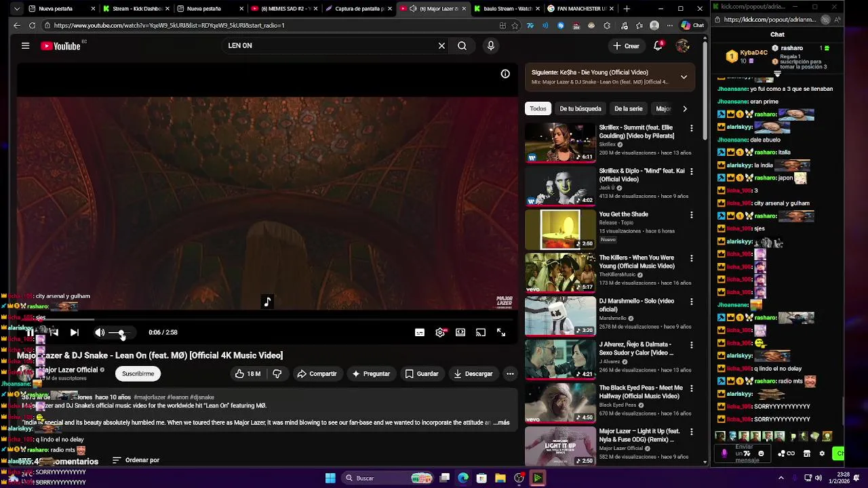
Task: Mute the video with speaker icon
Action: point(100,332)
